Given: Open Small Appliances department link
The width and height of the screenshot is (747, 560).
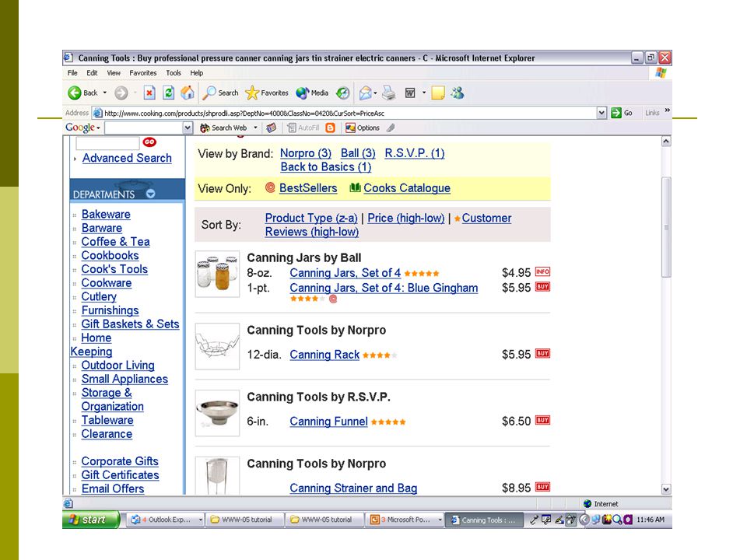Looking at the screenshot, I should 124,379.
